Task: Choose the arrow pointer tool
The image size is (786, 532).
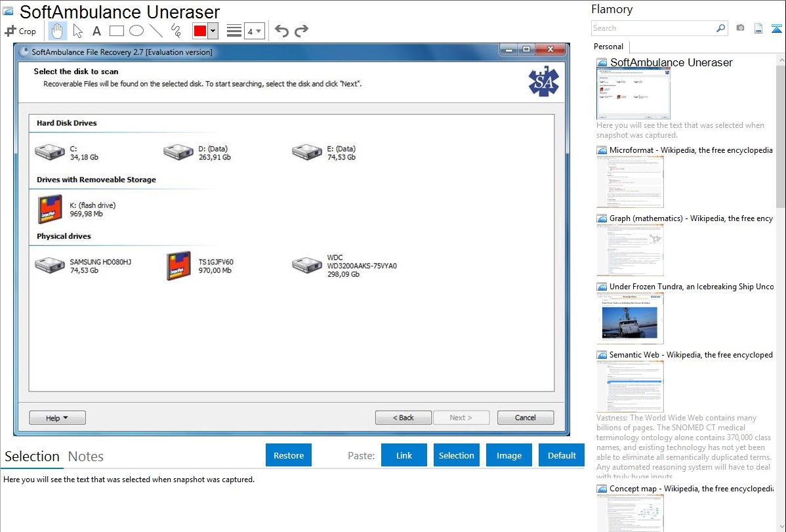Action: tap(77, 31)
